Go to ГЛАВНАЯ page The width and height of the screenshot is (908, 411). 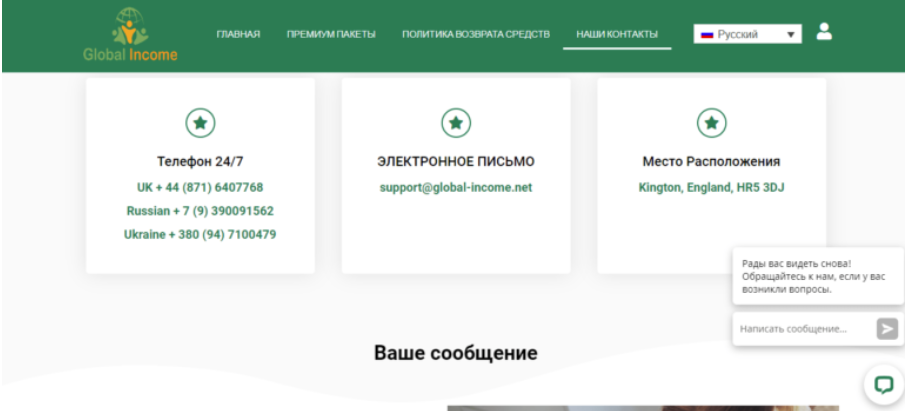coord(238,34)
